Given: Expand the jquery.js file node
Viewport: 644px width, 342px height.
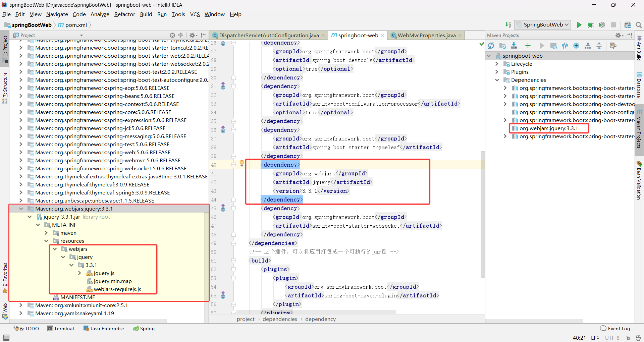Looking at the screenshot, I should click(x=79, y=273).
